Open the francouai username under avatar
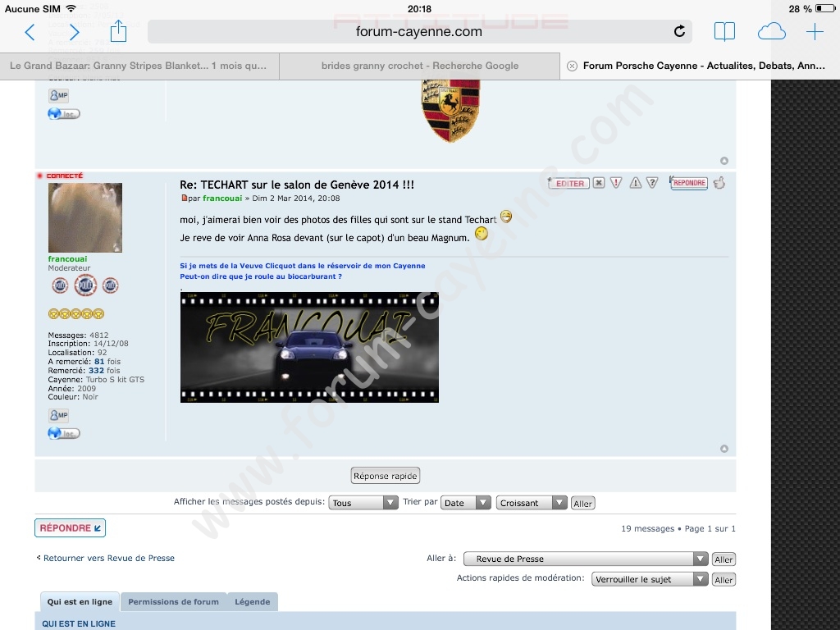 pos(67,258)
